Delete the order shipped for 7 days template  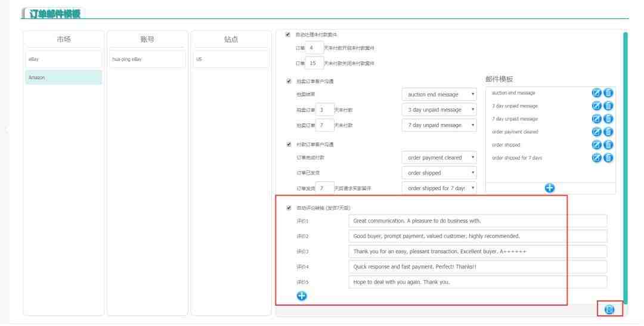click(x=608, y=158)
